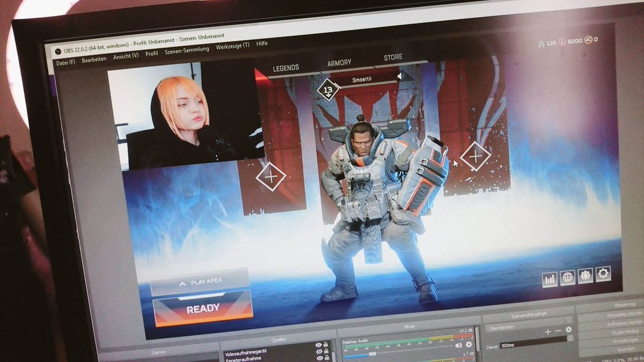Mute Desktop Audio with speaker icon

point(458,345)
